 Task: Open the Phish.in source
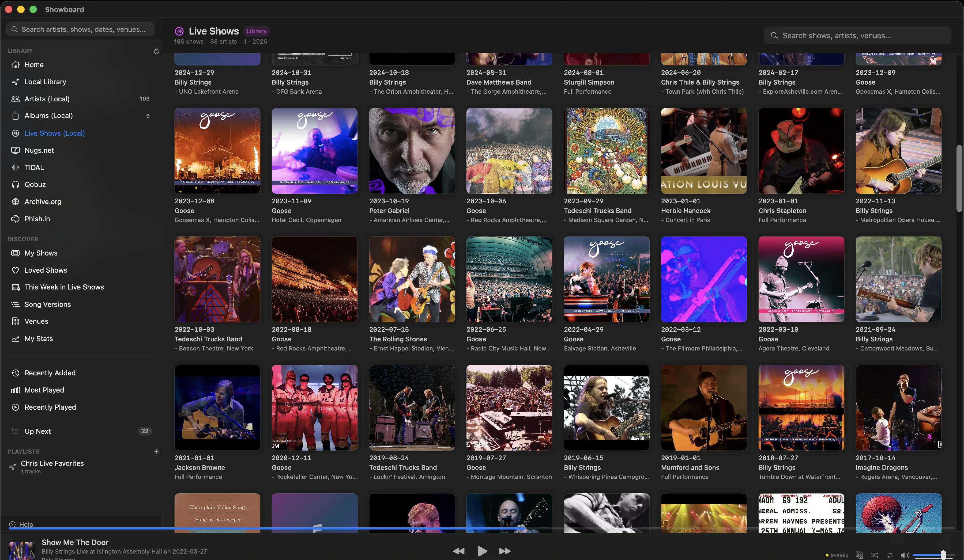pos(37,219)
